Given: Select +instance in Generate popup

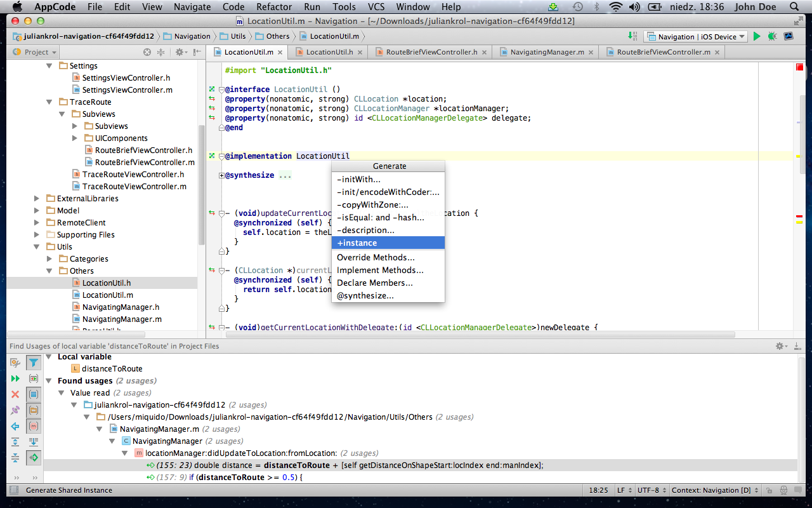Looking at the screenshot, I should pyautogui.click(x=388, y=243).
